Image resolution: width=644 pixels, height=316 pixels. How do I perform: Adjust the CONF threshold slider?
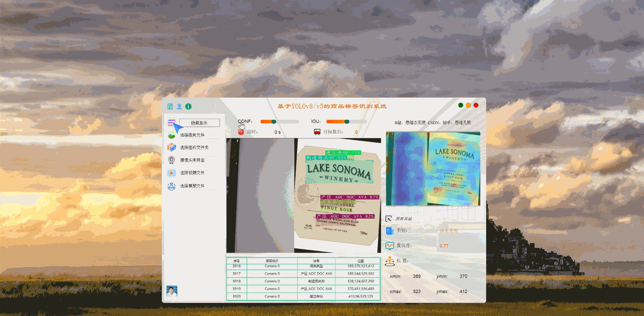pos(280,122)
